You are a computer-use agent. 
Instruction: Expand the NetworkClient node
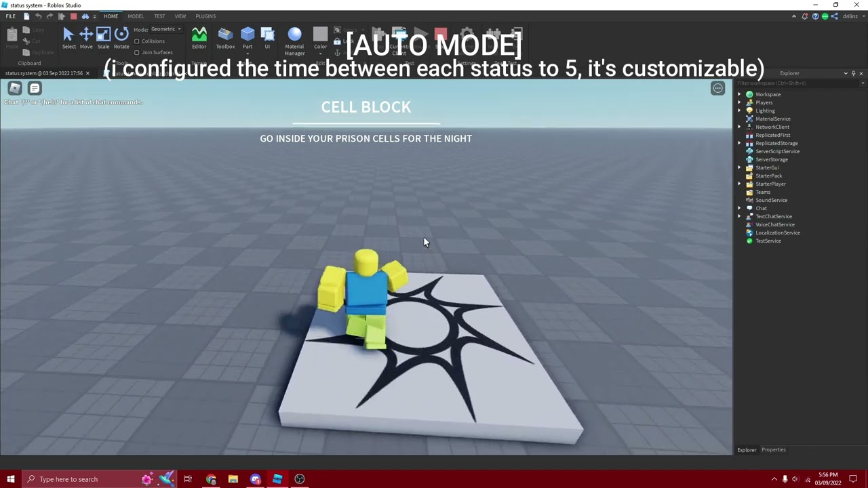(740, 127)
